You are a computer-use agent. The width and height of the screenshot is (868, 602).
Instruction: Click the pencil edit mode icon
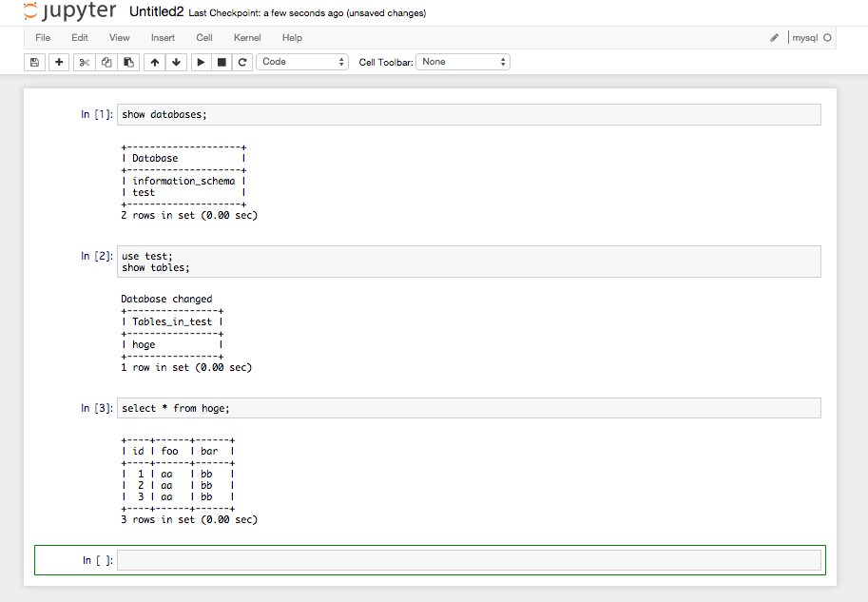coord(774,38)
